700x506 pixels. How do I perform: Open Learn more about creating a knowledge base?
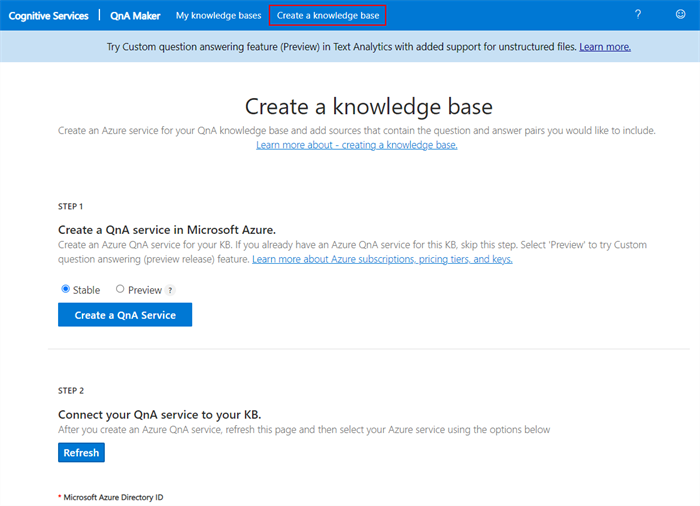[357, 145]
